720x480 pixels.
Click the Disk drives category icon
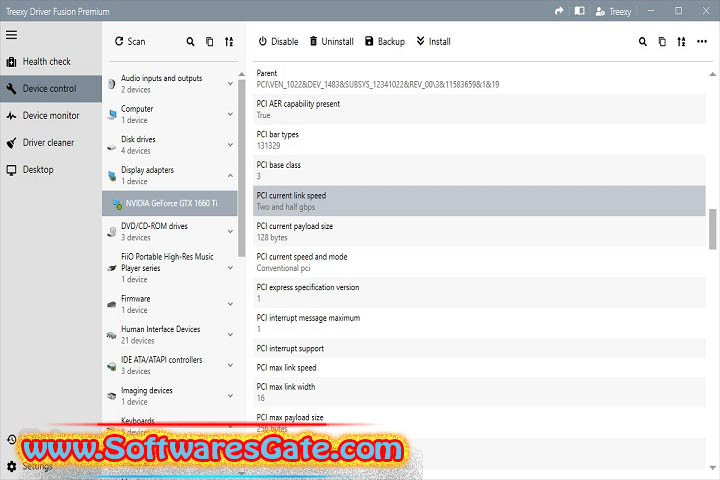[112, 147]
